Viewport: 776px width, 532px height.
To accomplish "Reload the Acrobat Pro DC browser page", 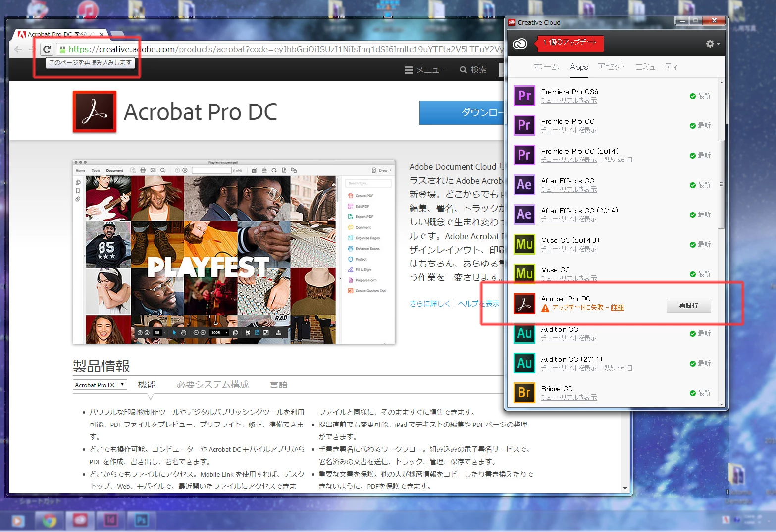I will coord(47,49).
